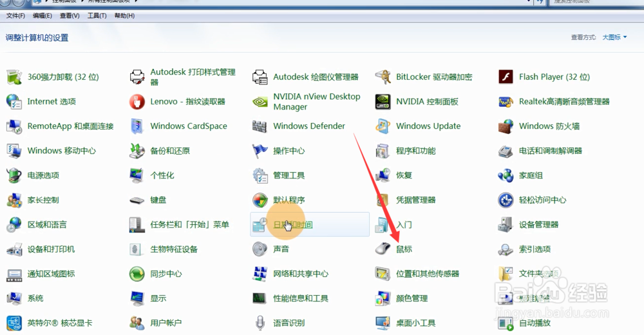
Task: Open the Flash Player (32 位) icon
Action: click(x=506, y=77)
